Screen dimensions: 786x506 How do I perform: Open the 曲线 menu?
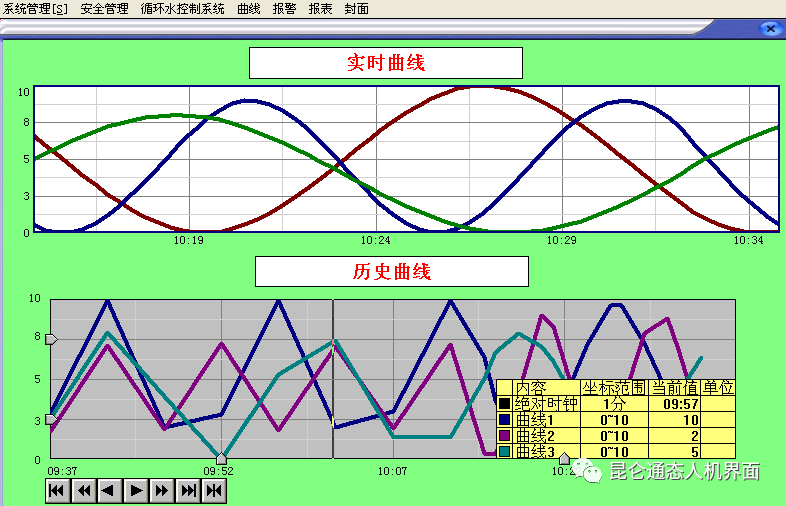[249, 8]
